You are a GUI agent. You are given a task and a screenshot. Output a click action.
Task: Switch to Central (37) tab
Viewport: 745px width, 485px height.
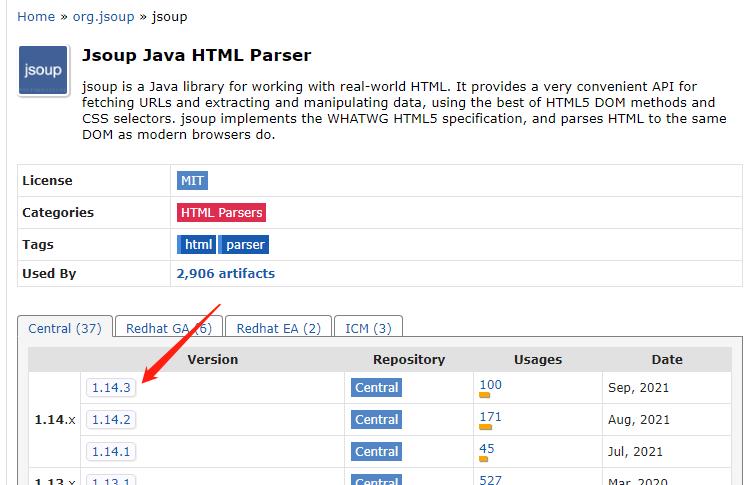[x=65, y=328]
